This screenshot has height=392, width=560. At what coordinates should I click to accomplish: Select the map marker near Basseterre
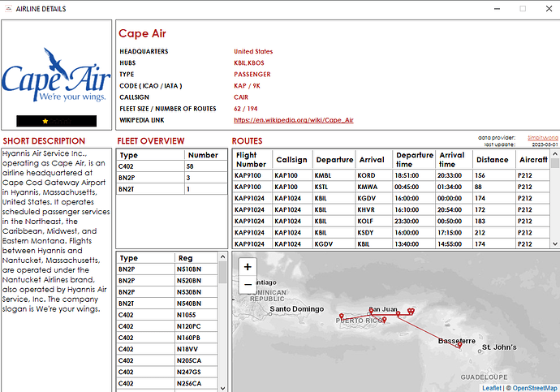pos(459,344)
